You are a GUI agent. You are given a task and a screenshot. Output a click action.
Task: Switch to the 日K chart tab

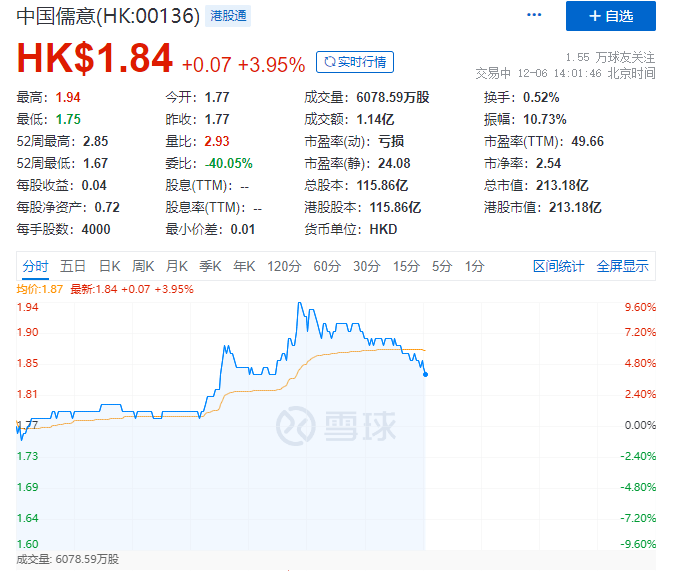109,266
